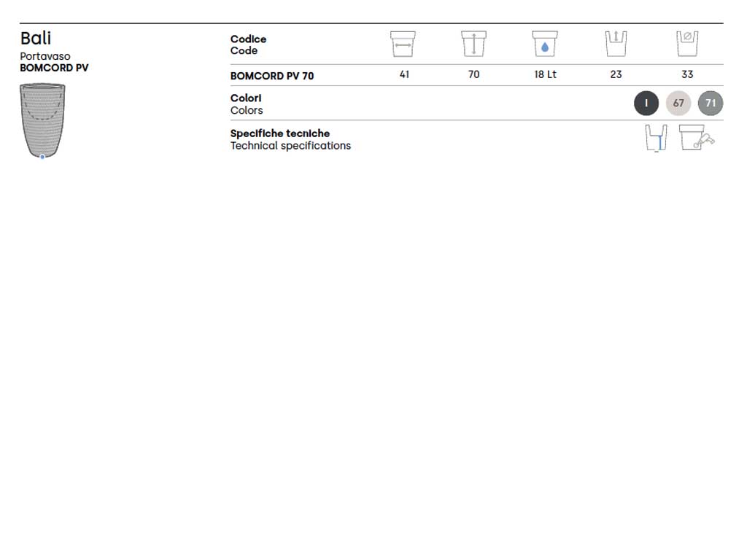Click the width value 41
747x560 pixels.
(404, 74)
